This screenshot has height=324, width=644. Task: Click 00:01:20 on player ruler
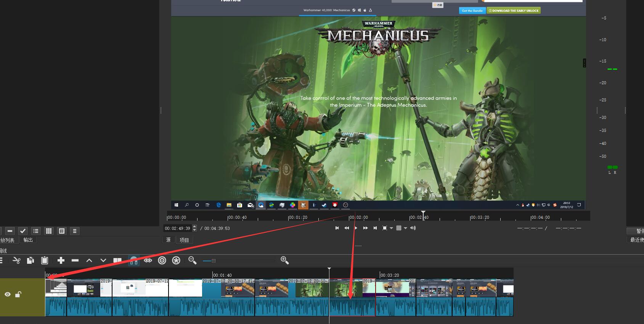pos(298,217)
